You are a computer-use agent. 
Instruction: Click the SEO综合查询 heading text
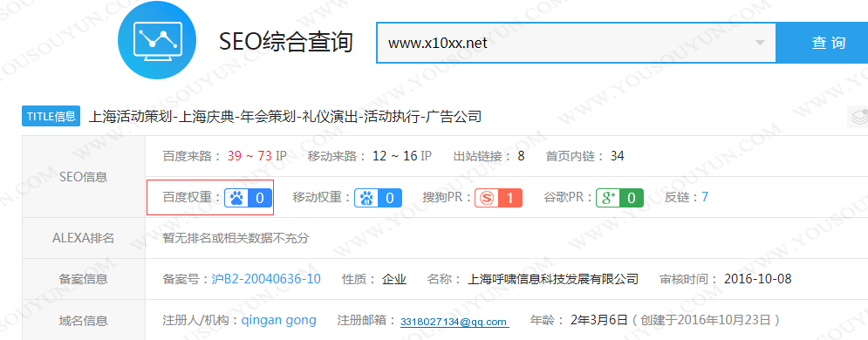pyautogui.click(x=285, y=43)
